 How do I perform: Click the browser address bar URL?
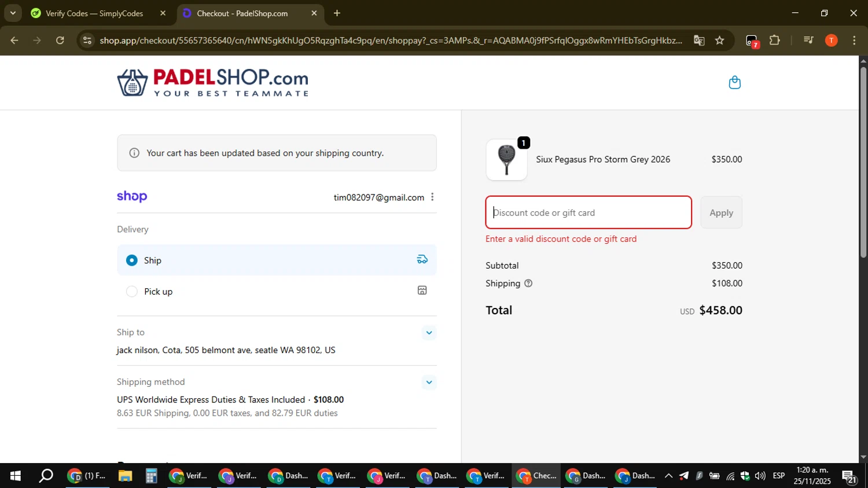click(391, 40)
